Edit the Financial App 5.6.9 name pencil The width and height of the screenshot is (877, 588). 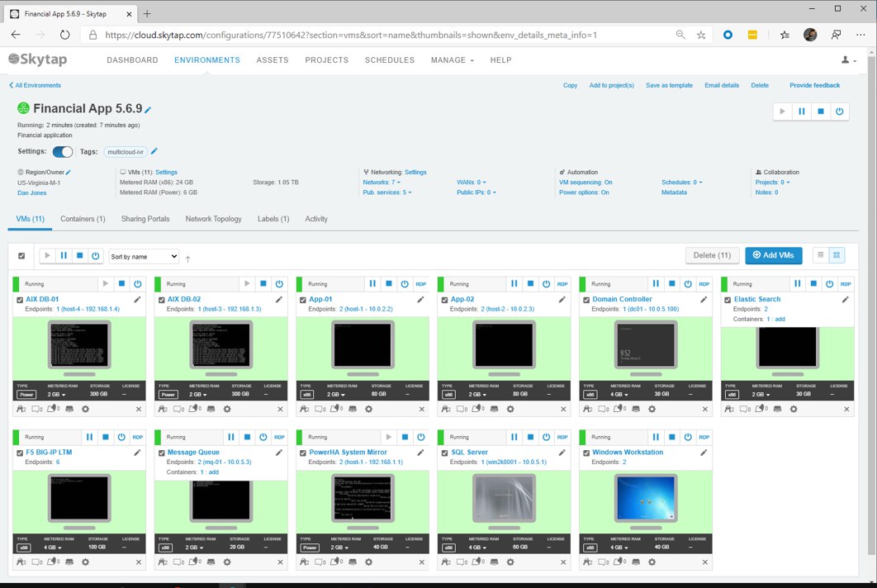pyautogui.click(x=148, y=110)
